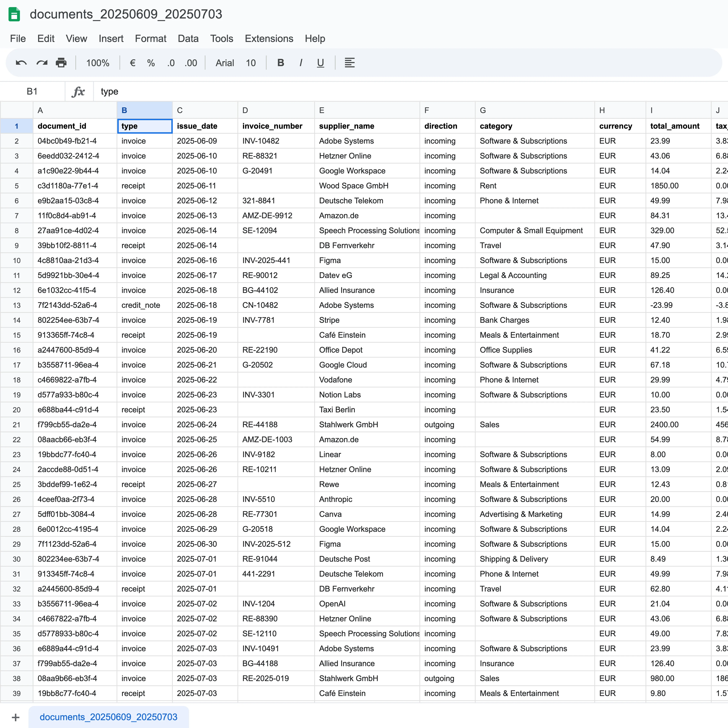
Task: Click total amount 1850.00 cell
Action: (678, 186)
